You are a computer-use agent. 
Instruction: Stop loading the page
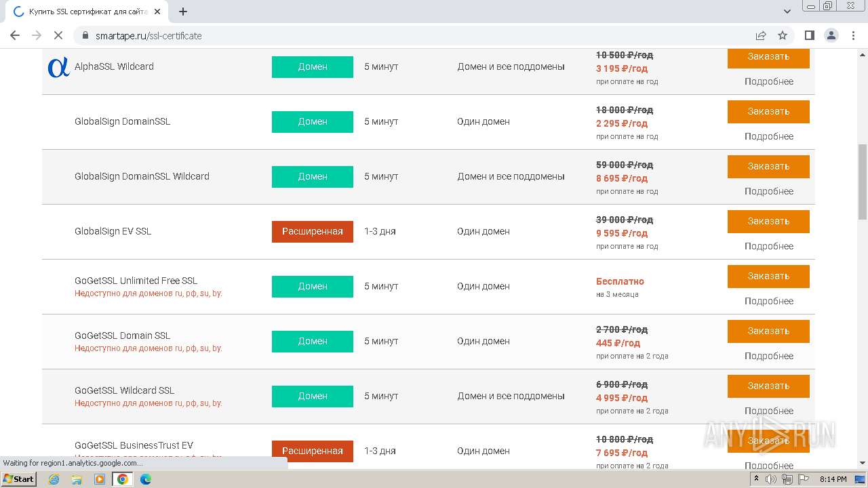(x=58, y=35)
